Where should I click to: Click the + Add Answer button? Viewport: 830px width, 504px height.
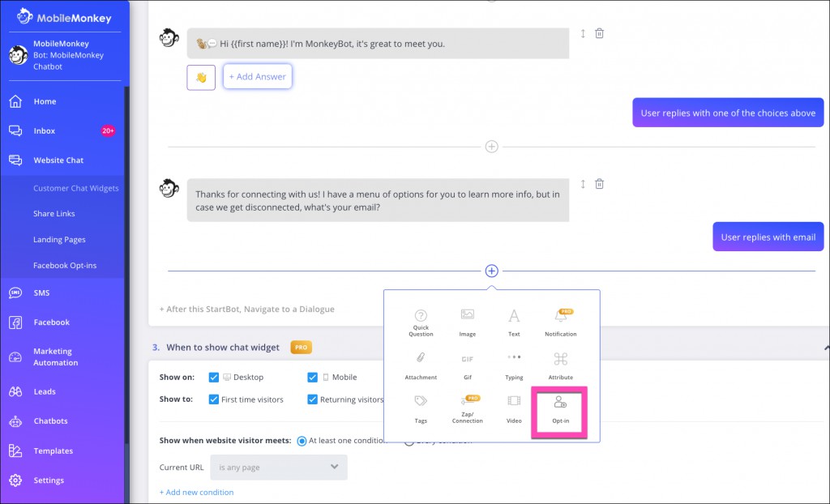click(257, 77)
